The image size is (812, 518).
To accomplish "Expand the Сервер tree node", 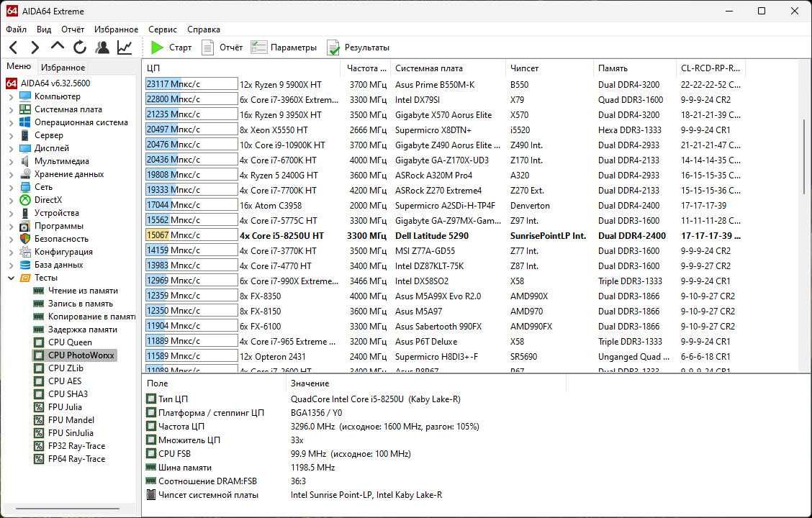I will click(x=11, y=135).
